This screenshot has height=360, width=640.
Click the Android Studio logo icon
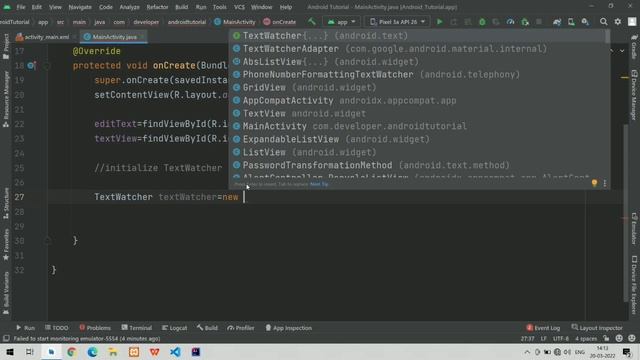pyautogui.click(x=7, y=7)
